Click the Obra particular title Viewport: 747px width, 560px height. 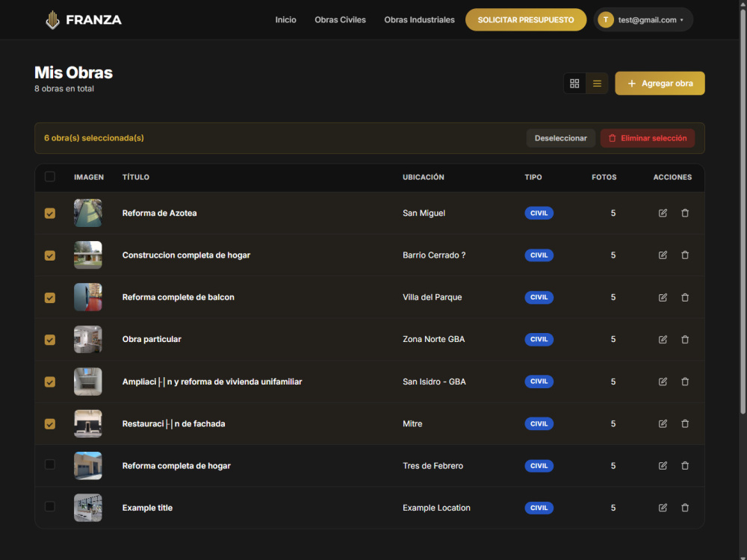(x=152, y=340)
